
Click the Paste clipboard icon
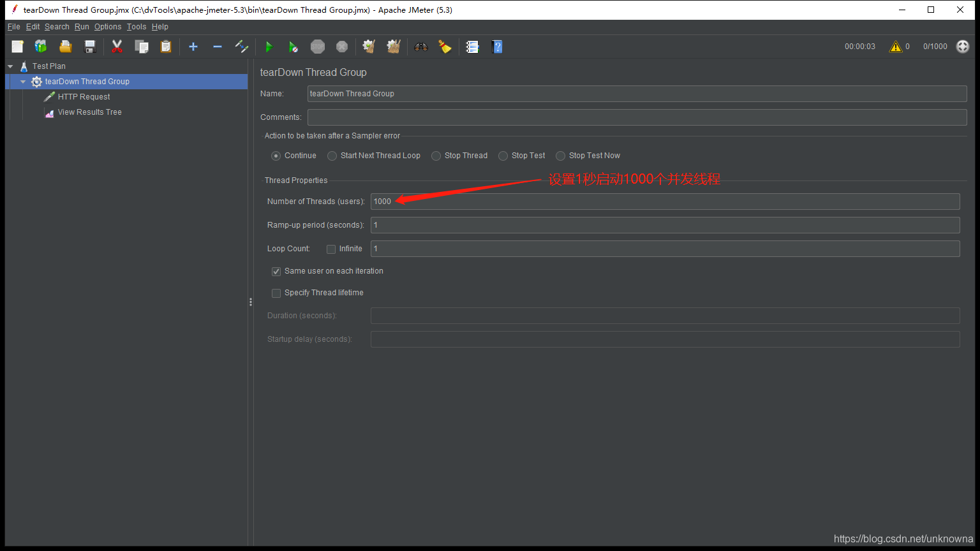click(166, 47)
